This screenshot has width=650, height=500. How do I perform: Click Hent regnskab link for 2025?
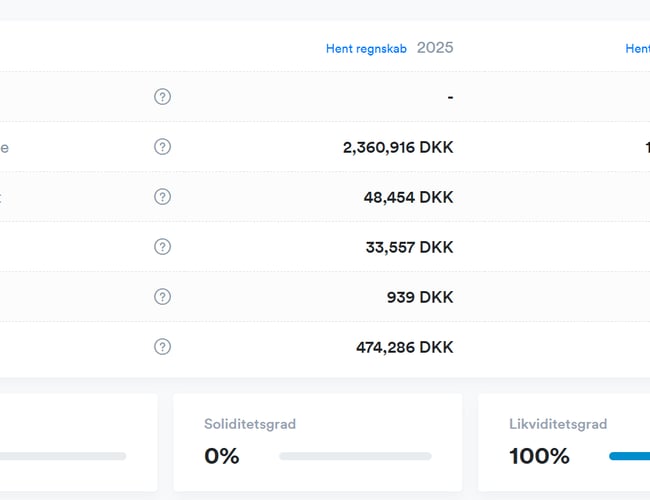(366, 48)
